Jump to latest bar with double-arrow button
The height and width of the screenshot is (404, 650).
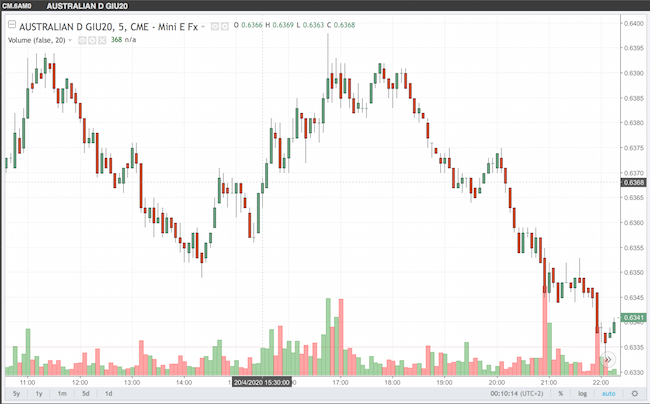608,360
